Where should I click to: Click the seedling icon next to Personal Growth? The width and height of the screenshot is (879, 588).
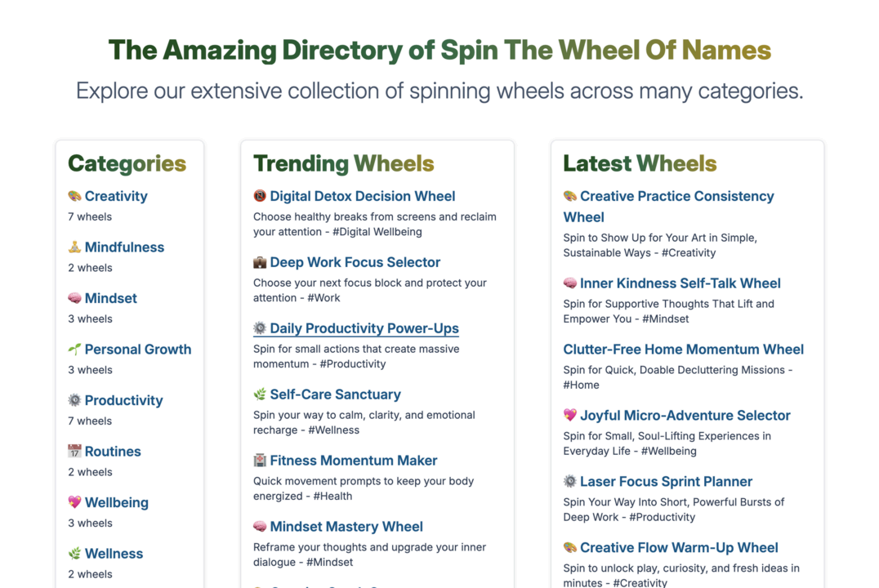click(x=74, y=349)
